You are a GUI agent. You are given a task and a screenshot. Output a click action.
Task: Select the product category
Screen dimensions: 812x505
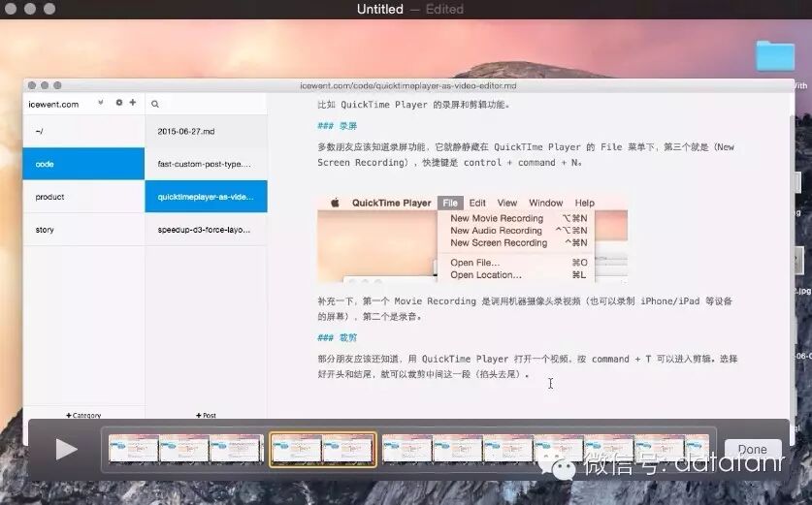click(83, 197)
